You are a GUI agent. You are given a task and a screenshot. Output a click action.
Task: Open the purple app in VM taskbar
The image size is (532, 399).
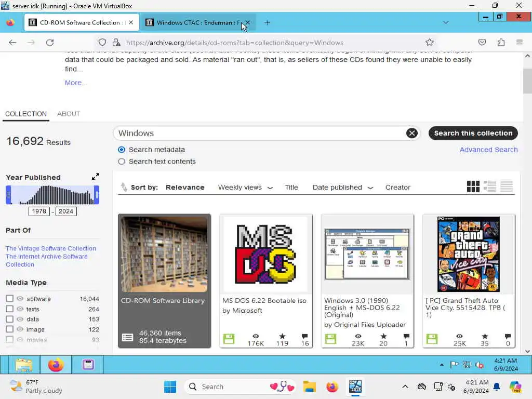pyautogui.click(x=88, y=365)
